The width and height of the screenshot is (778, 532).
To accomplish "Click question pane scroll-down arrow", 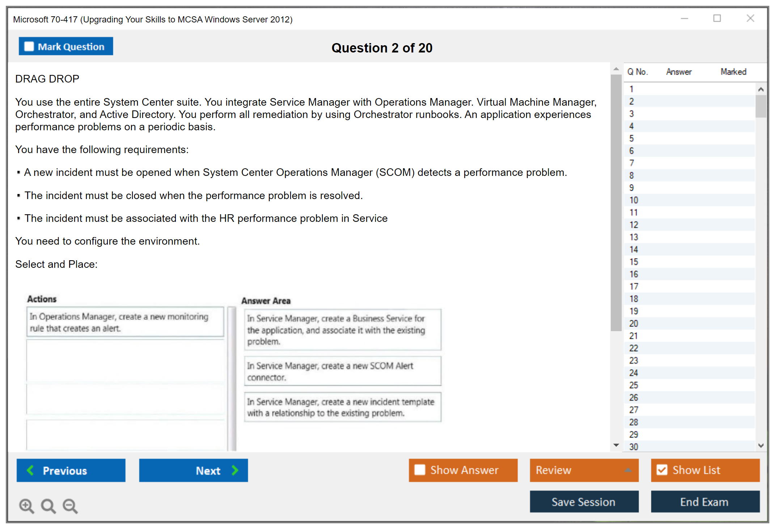I will click(x=616, y=445).
